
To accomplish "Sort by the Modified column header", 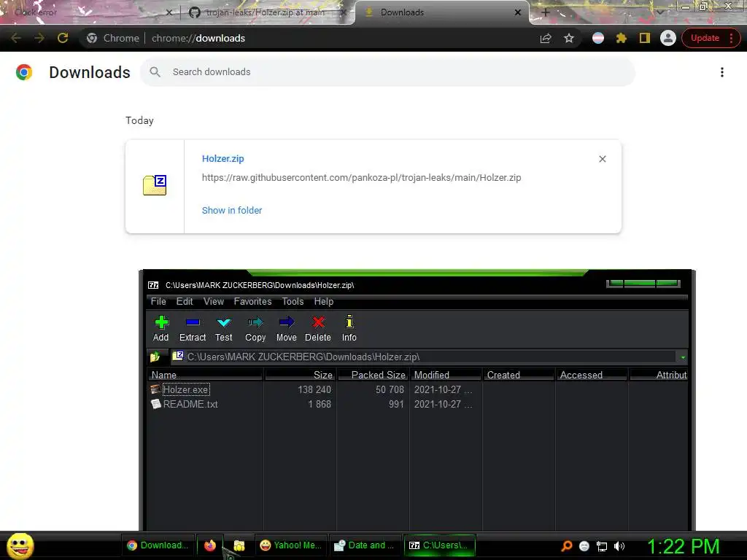I will coord(446,375).
